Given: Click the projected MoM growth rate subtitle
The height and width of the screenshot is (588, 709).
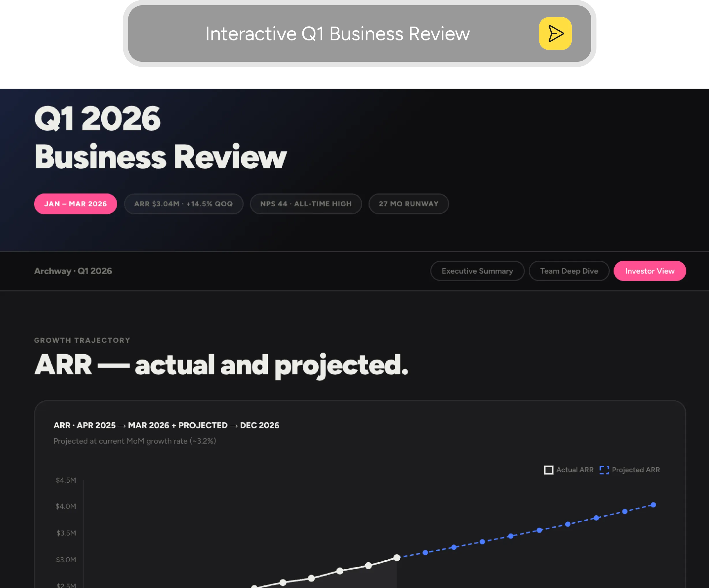Looking at the screenshot, I should [x=135, y=441].
